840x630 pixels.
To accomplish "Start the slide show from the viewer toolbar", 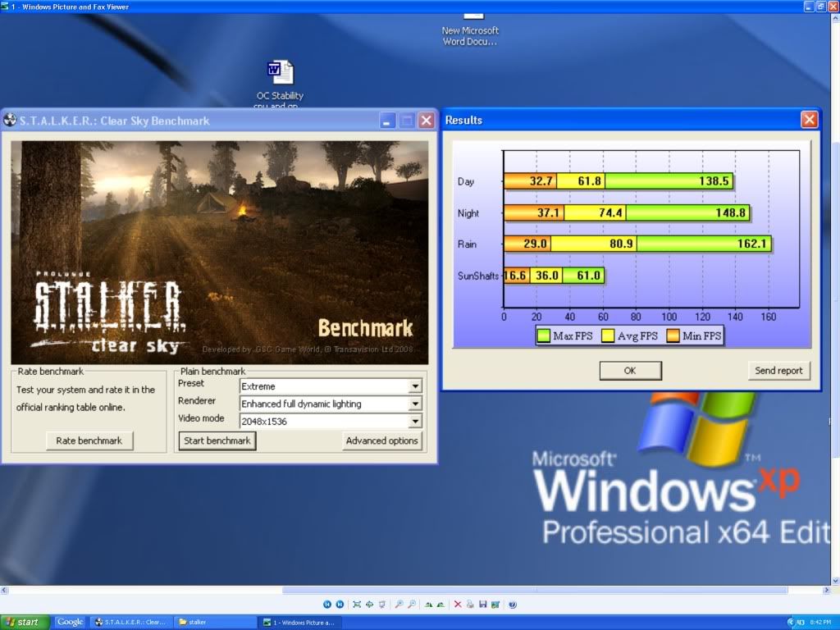I will pos(382,605).
